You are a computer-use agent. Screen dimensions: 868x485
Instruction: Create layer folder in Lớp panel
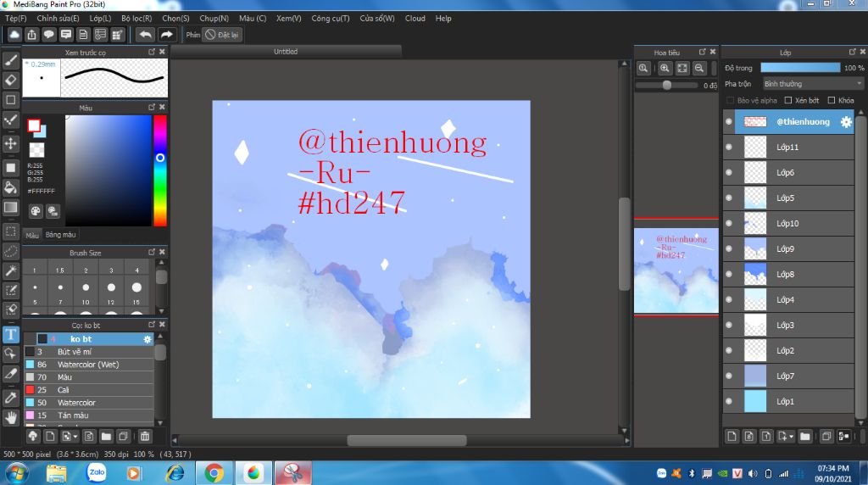pos(805,437)
